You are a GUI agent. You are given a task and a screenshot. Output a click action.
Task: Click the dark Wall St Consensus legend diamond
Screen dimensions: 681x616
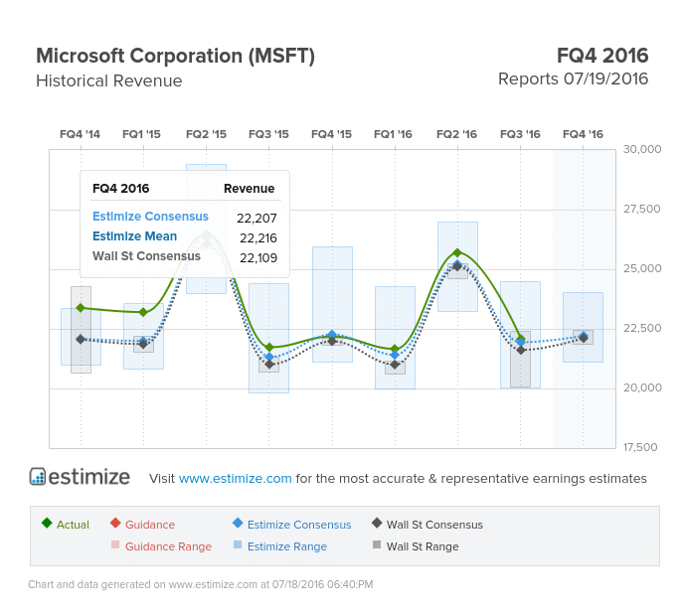click(377, 523)
